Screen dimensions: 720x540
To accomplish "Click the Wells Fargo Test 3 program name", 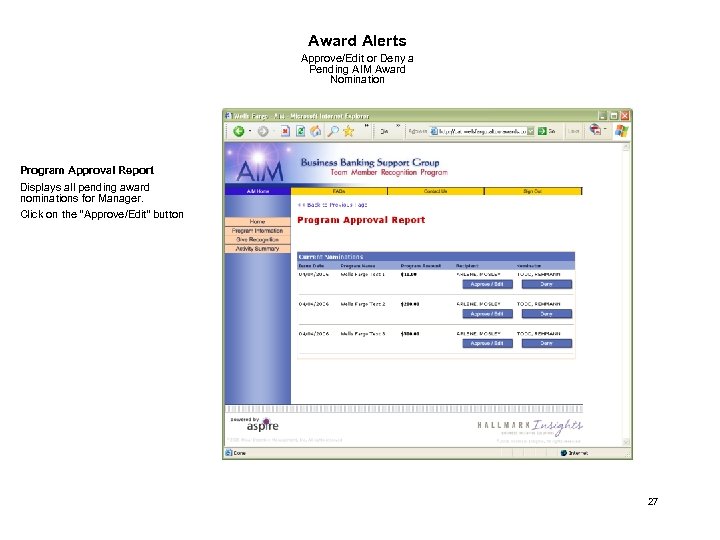I will tap(363, 334).
